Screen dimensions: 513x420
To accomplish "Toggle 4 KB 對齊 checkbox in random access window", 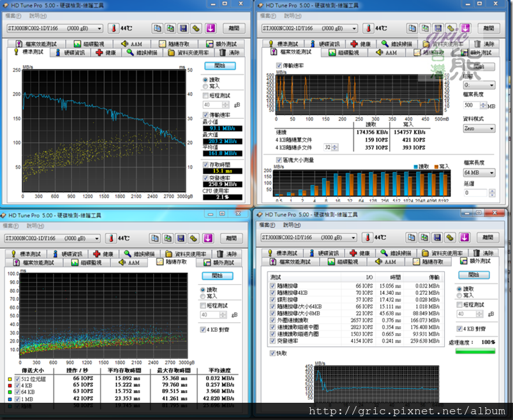I will [203, 329].
